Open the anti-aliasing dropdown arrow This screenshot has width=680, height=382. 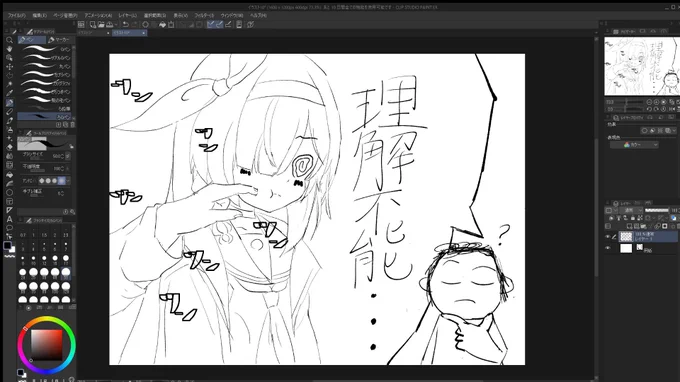[x=69, y=180]
